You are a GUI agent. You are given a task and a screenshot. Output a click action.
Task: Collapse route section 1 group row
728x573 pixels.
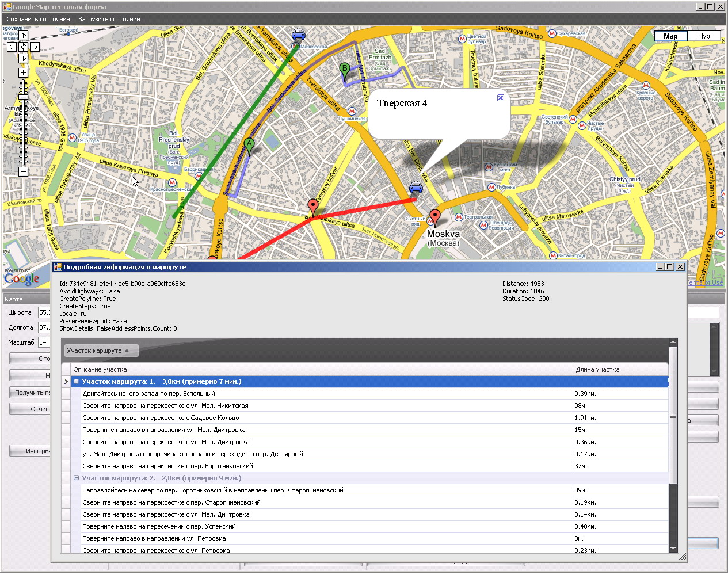[x=76, y=381]
